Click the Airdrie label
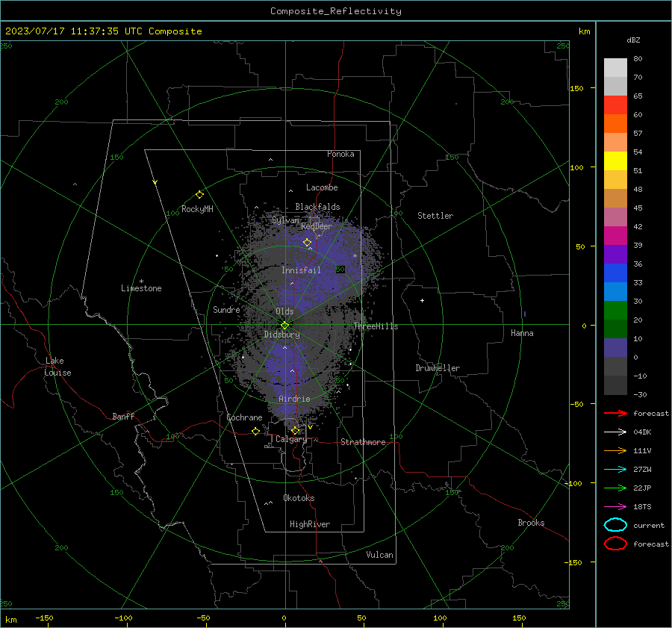Viewport: 672px width, 628px height. click(x=294, y=399)
